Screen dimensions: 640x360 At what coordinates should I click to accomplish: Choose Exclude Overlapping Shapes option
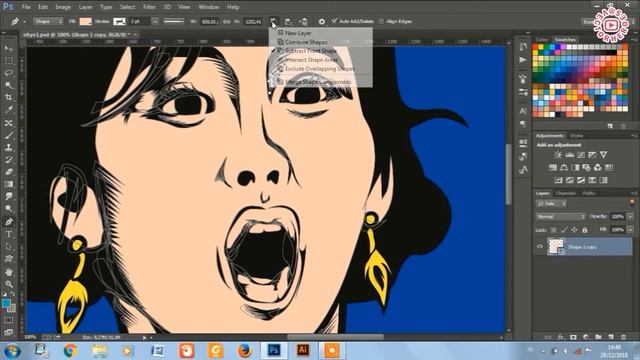pyautogui.click(x=320, y=69)
